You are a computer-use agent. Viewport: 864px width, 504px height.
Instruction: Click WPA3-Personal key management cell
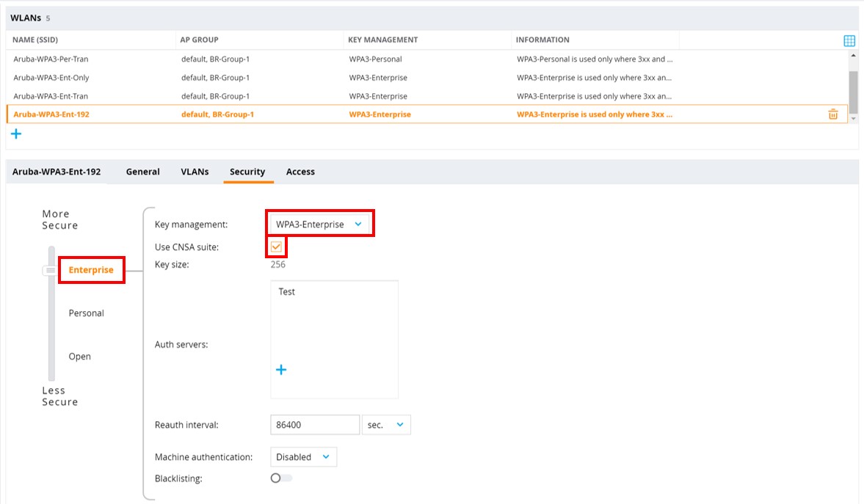[375, 59]
